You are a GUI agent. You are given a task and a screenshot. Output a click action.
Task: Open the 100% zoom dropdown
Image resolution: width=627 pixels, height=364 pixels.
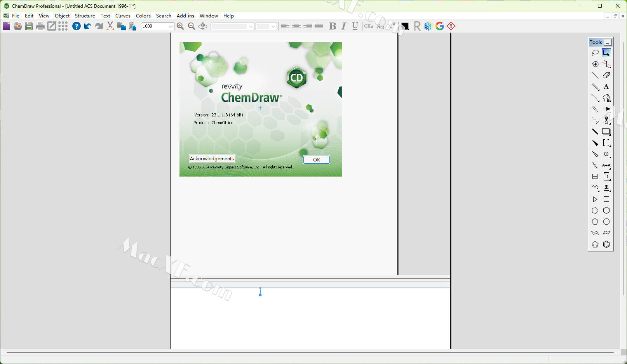171,26
